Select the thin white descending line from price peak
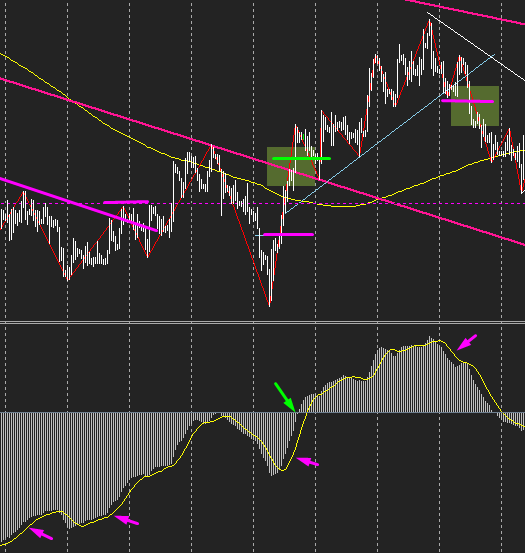525x553 pixels. (476, 47)
